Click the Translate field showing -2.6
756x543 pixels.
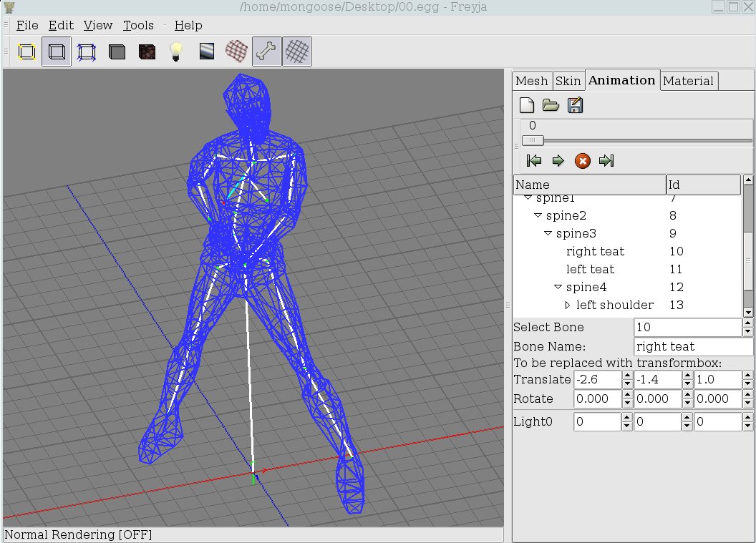pyautogui.click(x=597, y=380)
